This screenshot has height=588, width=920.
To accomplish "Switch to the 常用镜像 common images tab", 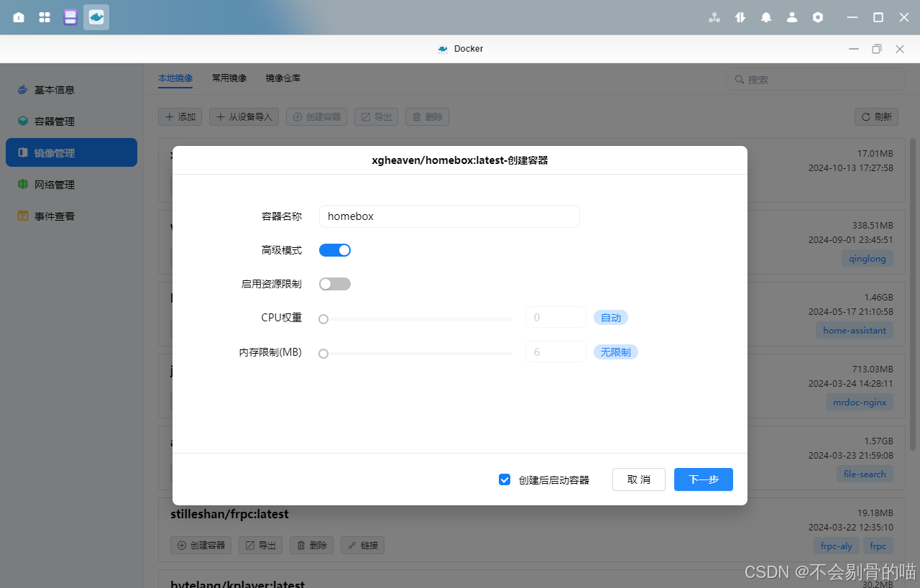I will coord(229,78).
